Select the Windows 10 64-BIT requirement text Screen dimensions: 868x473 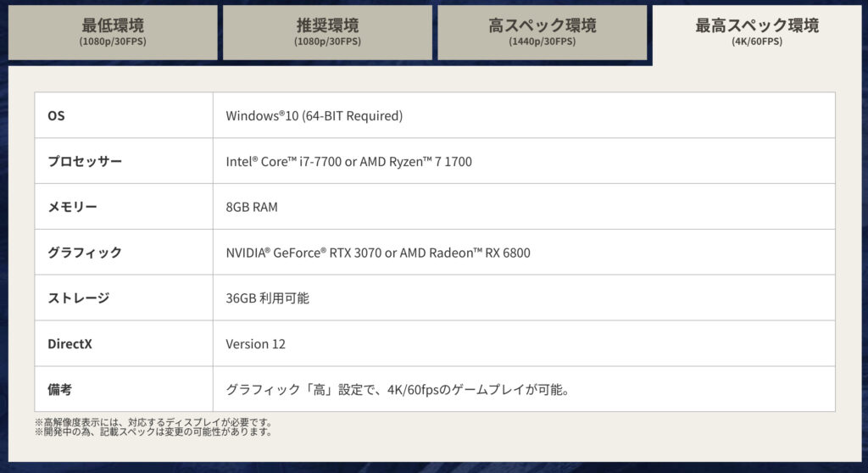[x=314, y=115]
